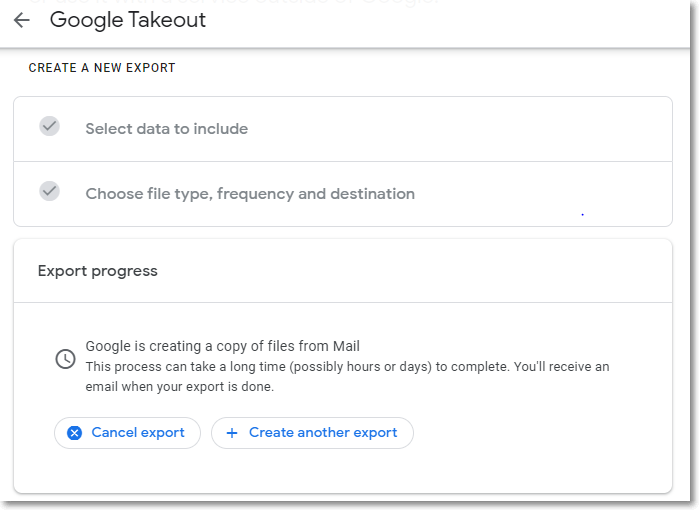
Task: Click the word 'destination' in step two
Action: 371,194
